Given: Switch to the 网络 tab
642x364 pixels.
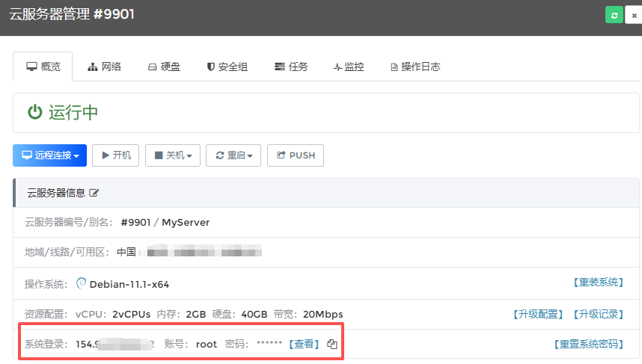Looking at the screenshot, I should [105, 67].
